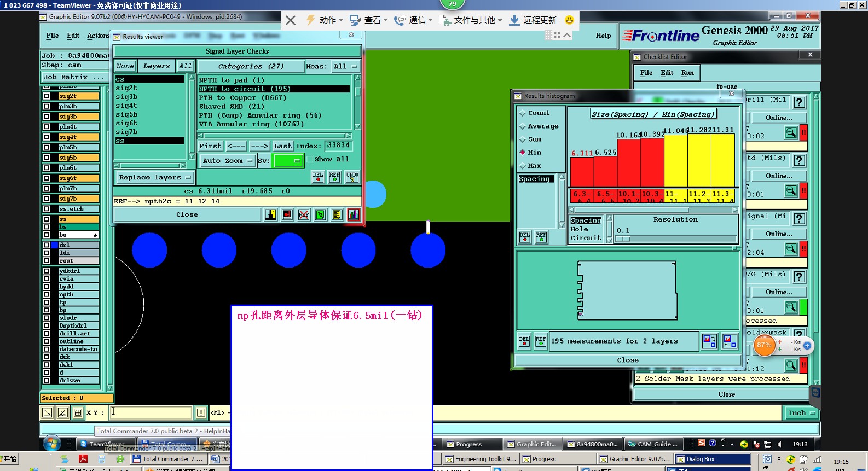
Task: Click the REF icon beside 195 measurements text
Action: click(541, 341)
